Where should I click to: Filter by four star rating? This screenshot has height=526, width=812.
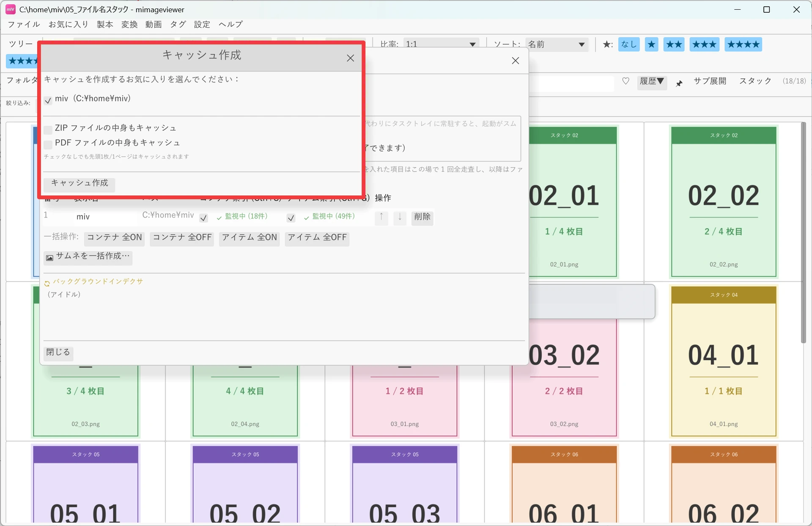point(743,44)
